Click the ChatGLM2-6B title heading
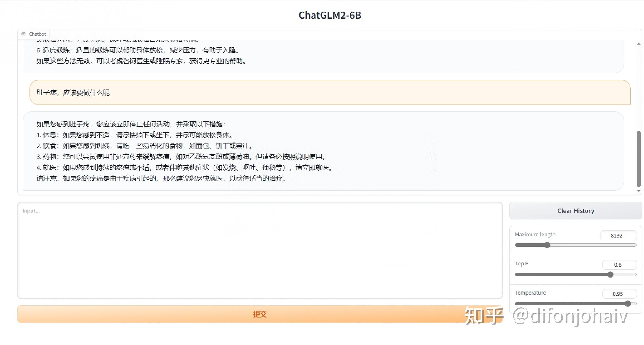The image size is (644, 345). 330,15
